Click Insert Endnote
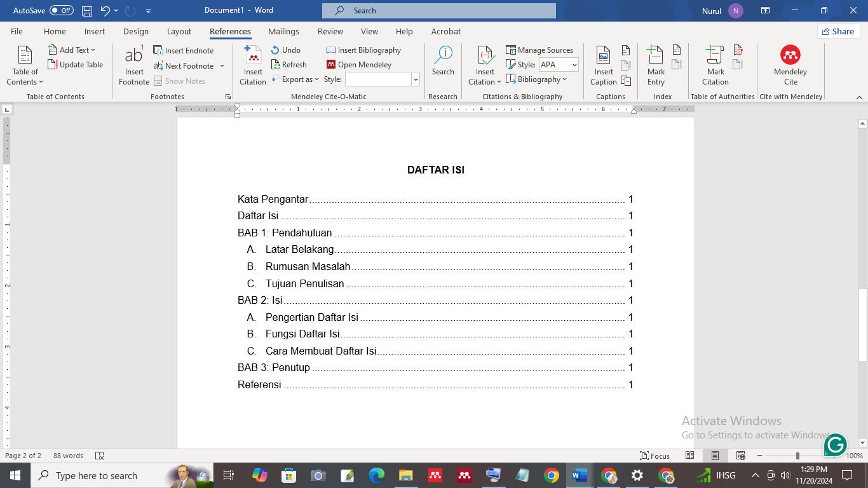868x488 pixels. (184, 50)
